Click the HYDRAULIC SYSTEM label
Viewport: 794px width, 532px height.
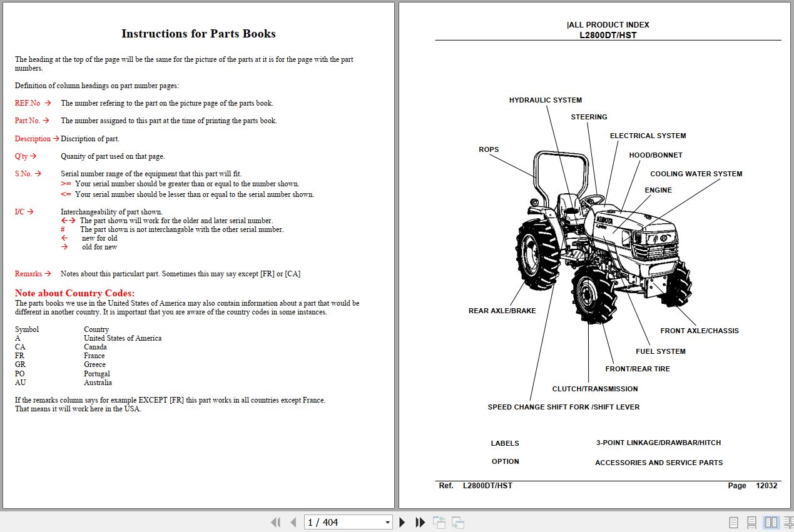545,100
